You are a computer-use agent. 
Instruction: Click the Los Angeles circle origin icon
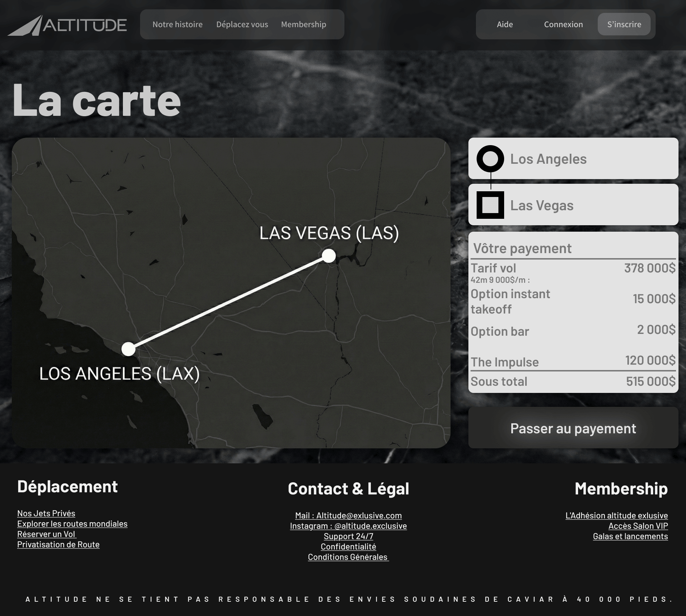point(490,159)
